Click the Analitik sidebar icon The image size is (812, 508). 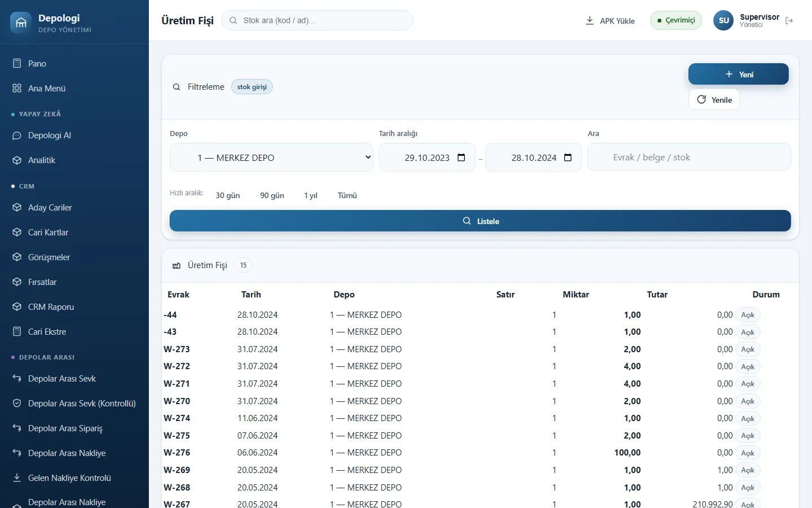[x=17, y=160]
